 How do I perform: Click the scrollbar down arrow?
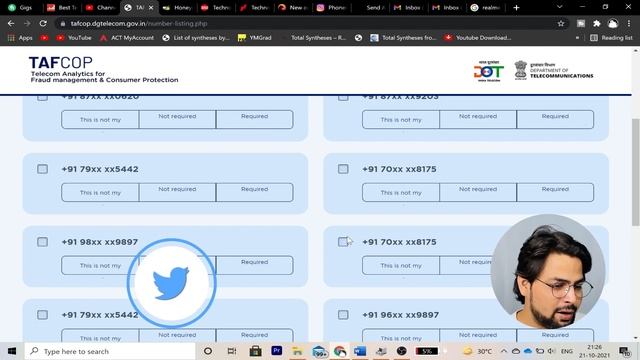pyautogui.click(x=636, y=338)
